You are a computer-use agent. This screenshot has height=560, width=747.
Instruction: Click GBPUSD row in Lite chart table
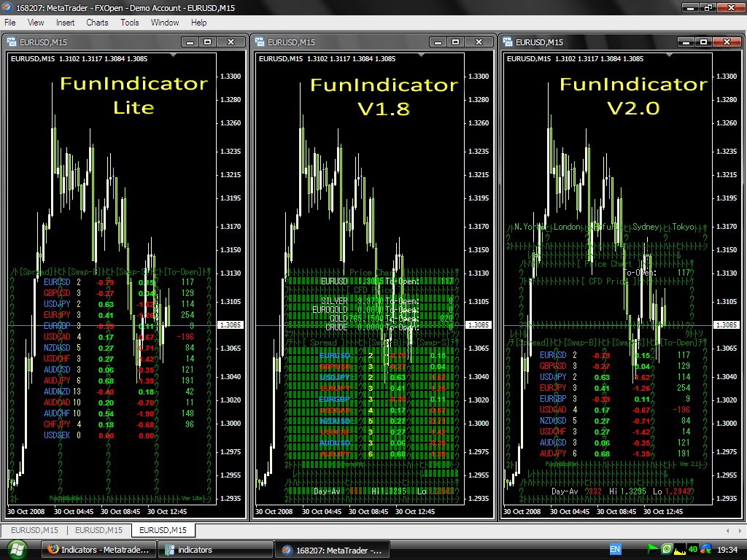(119, 293)
